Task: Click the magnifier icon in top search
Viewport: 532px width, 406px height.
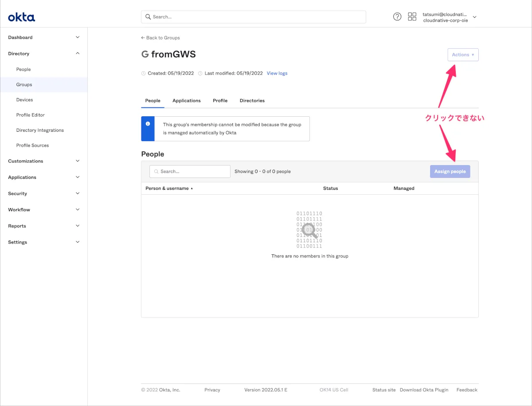Action: click(x=148, y=17)
